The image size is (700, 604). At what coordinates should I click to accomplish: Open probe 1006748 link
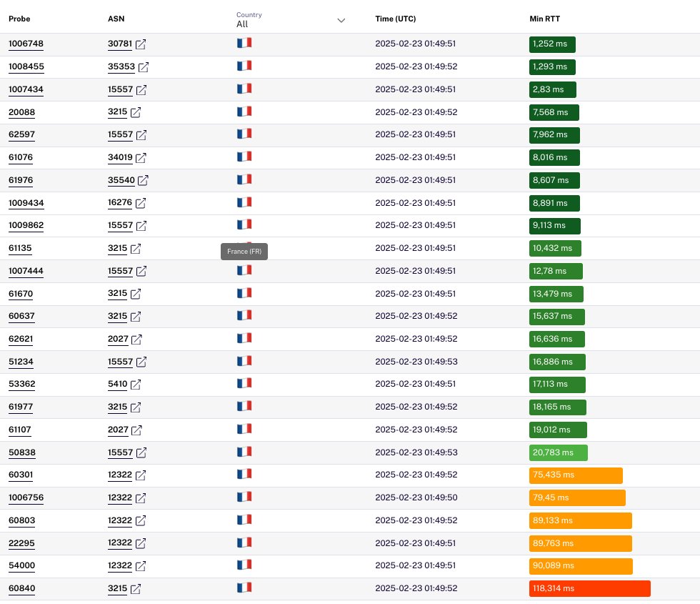click(26, 44)
